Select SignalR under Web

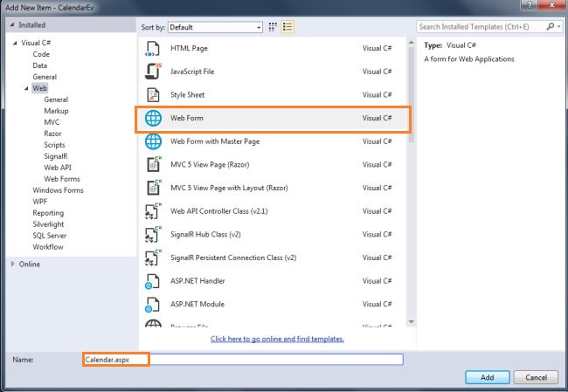tap(56, 156)
